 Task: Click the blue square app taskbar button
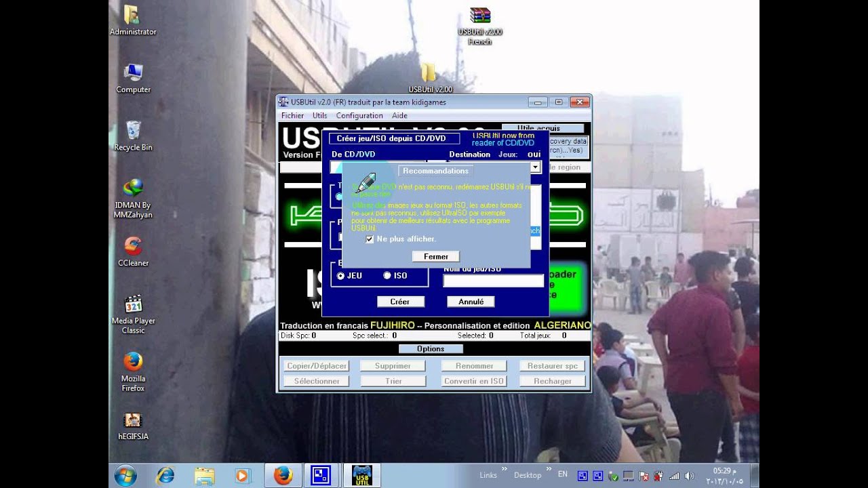[320, 476]
